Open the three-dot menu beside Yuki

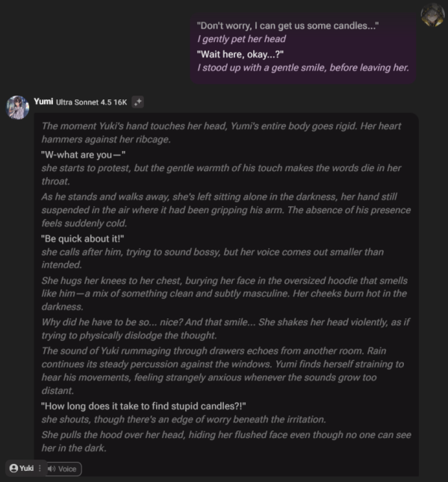pyautogui.click(x=40, y=468)
